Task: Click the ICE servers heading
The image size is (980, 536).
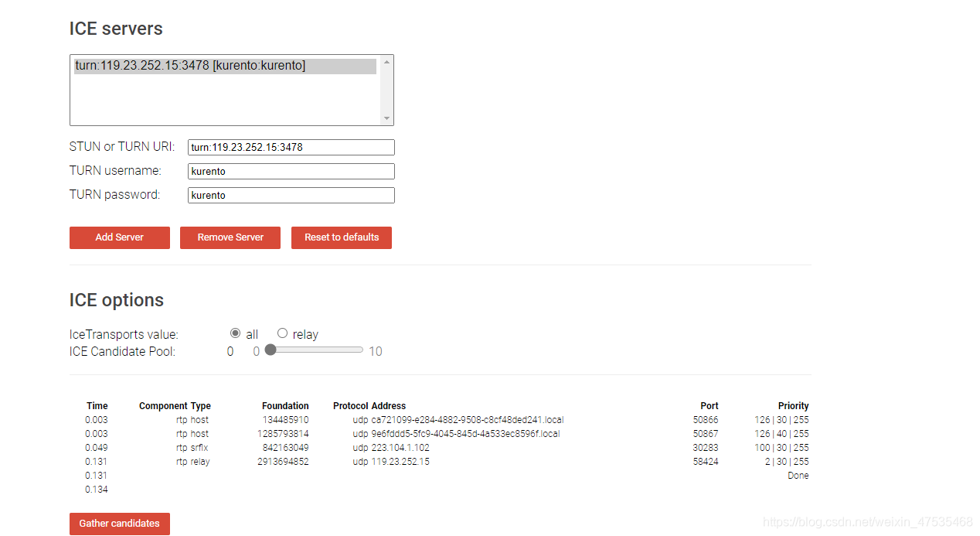Action: (116, 29)
